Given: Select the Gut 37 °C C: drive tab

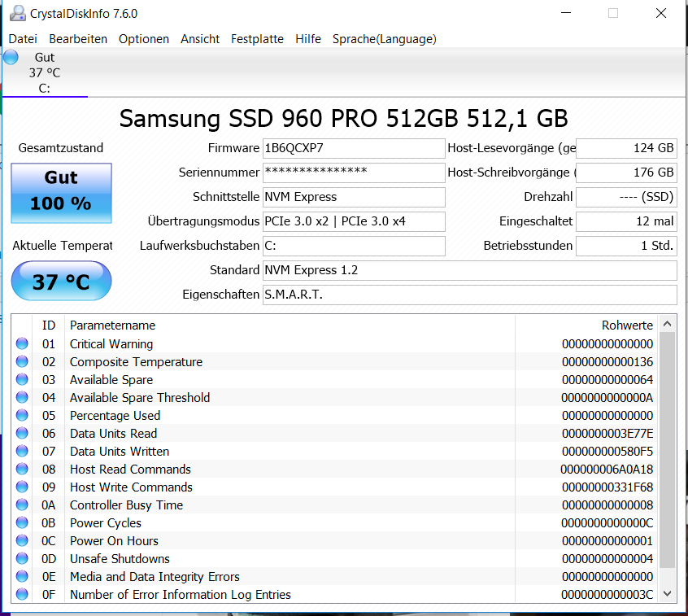Looking at the screenshot, I should [45, 72].
